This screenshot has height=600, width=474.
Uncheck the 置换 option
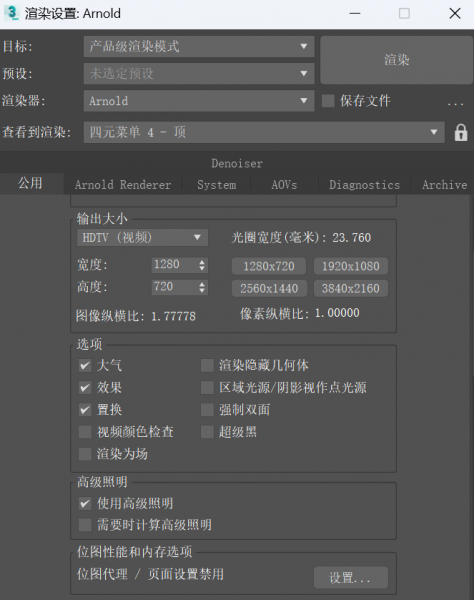point(85,410)
